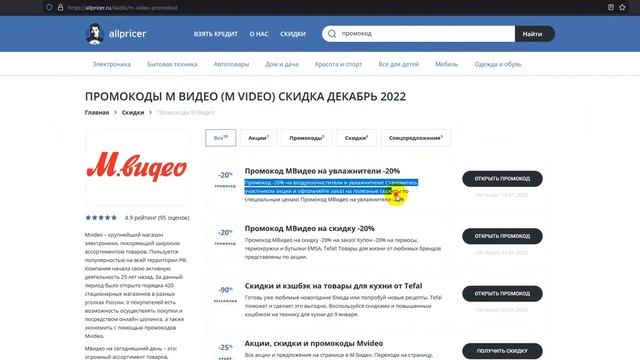Select the Скидки filter tab
The height and width of the screenshot is (360, 640).
tap(356, 138)
